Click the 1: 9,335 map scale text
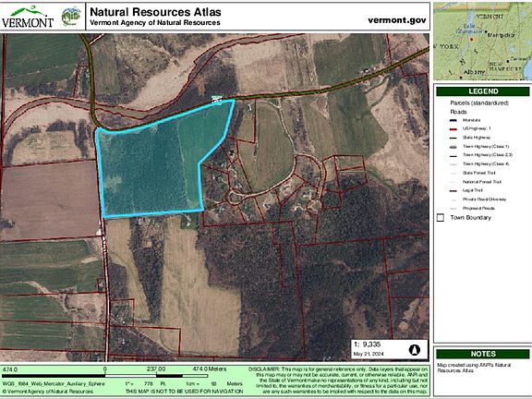This screenshot has width=532, height=399. click(x=367, y=345)
